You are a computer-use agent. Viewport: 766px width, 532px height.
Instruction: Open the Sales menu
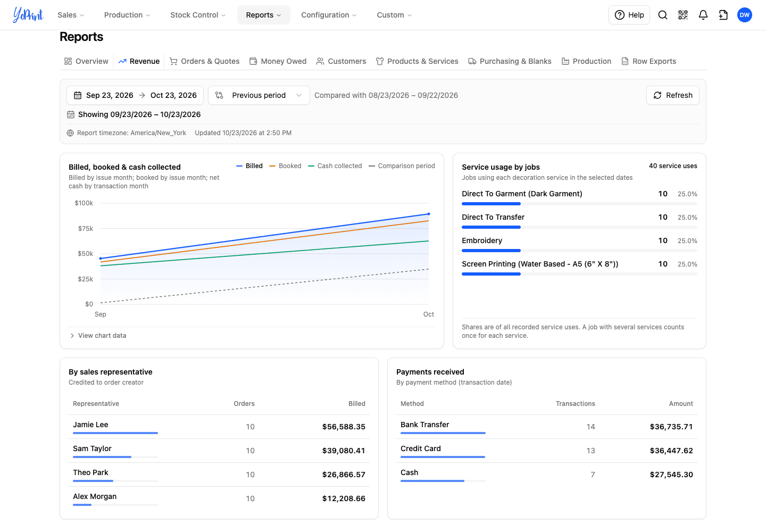click(x=71, y=15)
